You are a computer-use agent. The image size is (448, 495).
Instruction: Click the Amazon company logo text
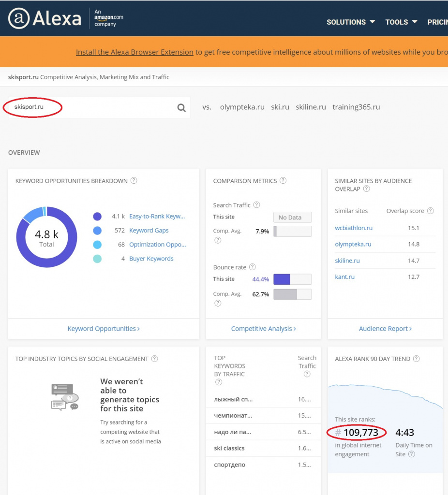pyautogui.click(x=109, y=18)
